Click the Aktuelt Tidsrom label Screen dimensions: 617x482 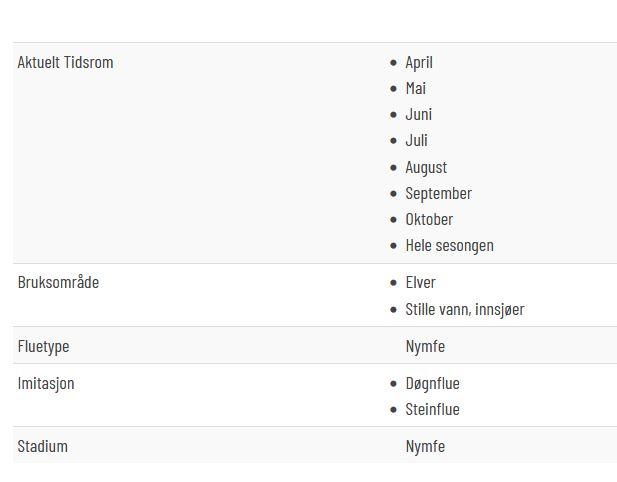pyautogui.click(x=65, y=62)
